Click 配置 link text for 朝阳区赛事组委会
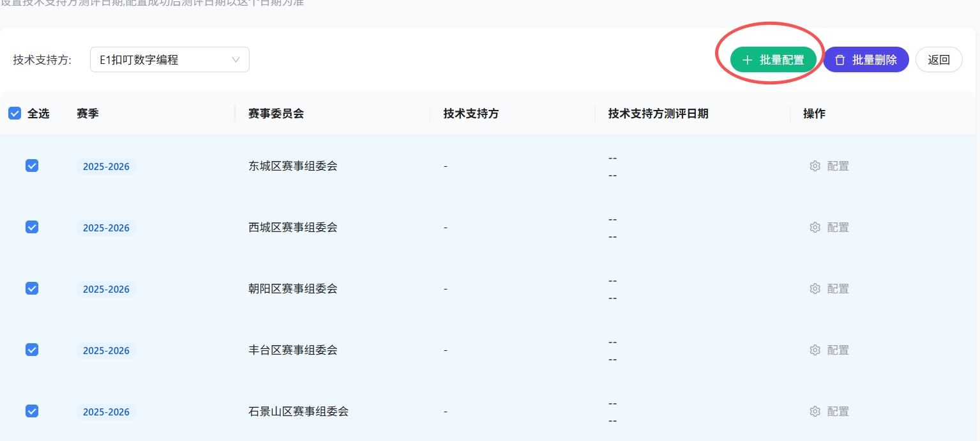 838,289
